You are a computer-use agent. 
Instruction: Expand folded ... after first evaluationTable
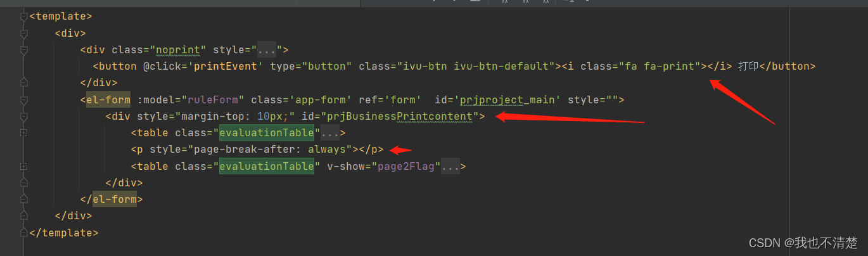tap(330, 133)
